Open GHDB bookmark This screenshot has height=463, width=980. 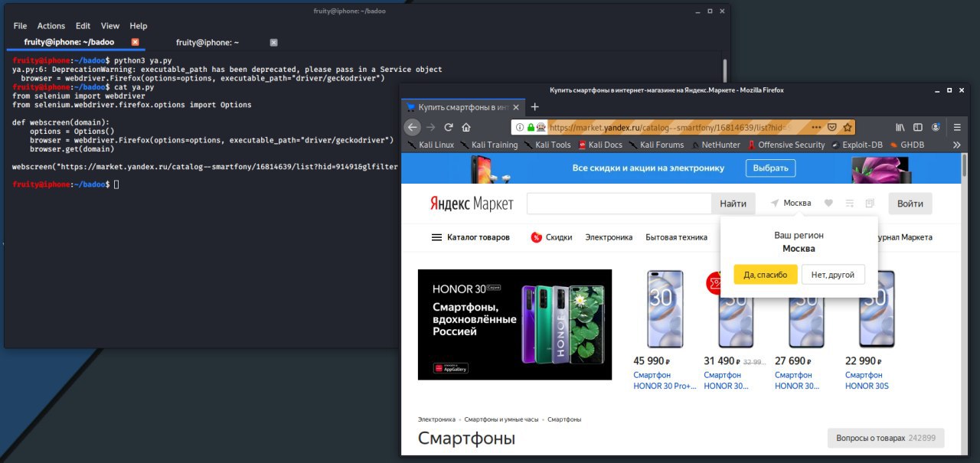tap(906, 145)
